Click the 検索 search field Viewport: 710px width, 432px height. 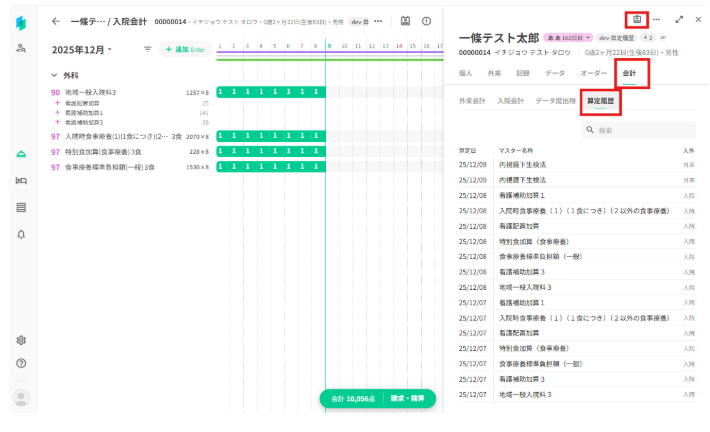tap(640, 130)
